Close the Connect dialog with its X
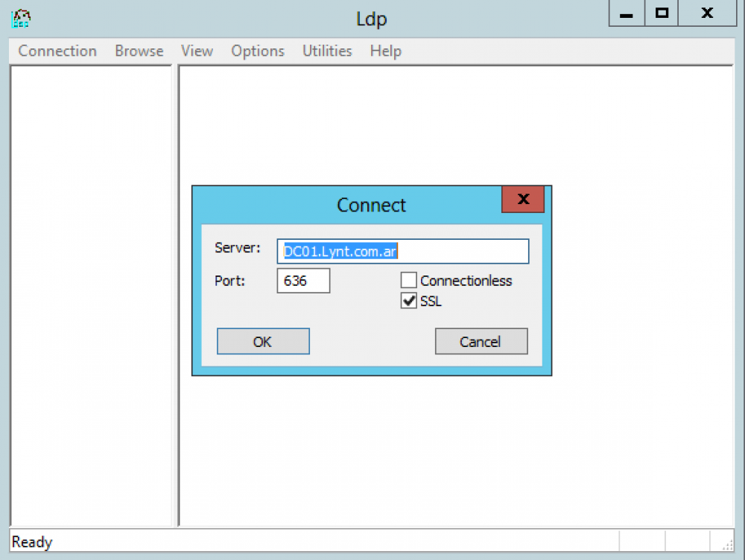The height and width of the screenshot is (560, 745). tap(522, 200)
